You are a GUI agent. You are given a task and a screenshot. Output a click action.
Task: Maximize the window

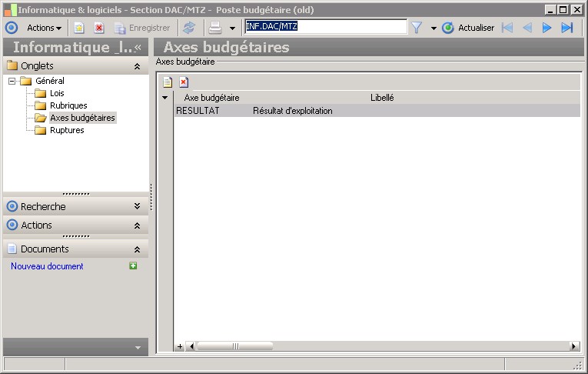(x=563, y=10)
